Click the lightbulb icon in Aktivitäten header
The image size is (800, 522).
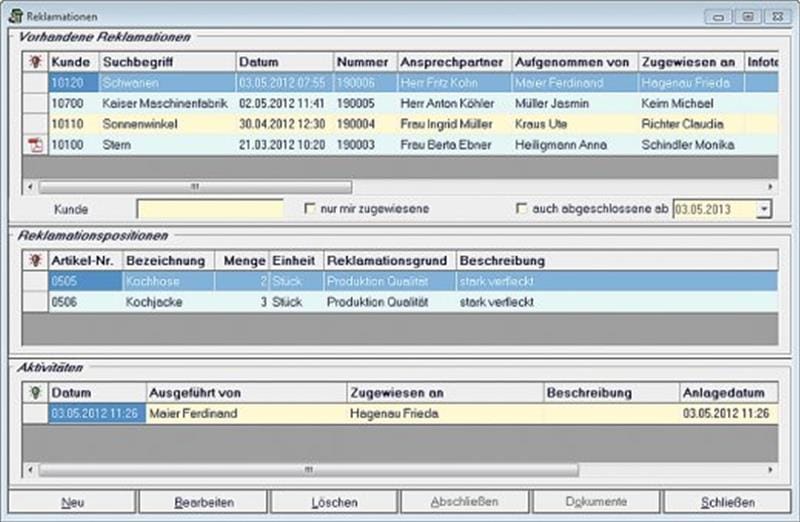click(35, 393)
